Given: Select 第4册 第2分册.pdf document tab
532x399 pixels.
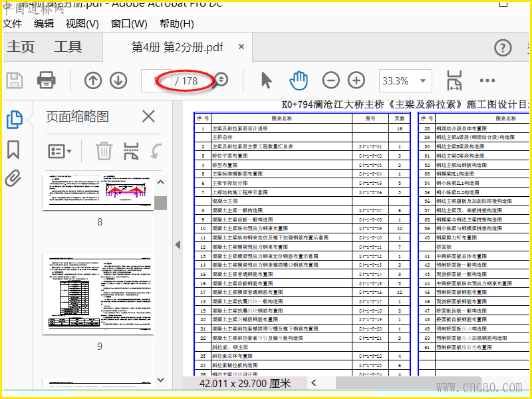Looking at the screenshot, I should click(177, 47).
